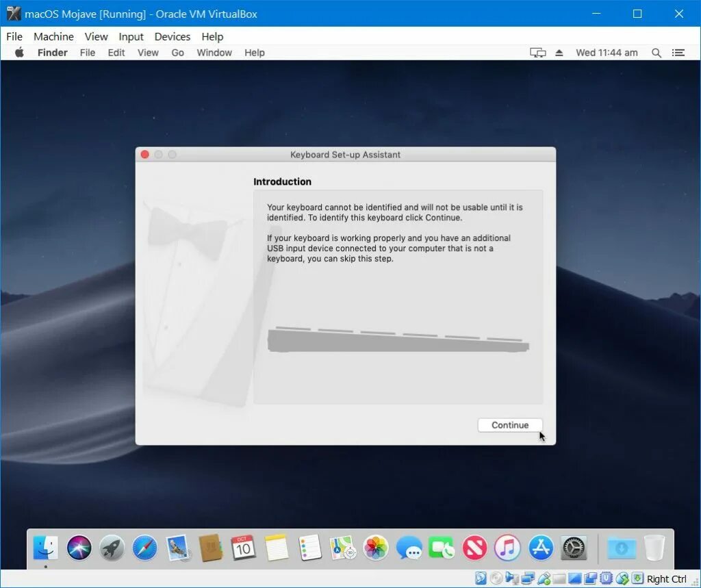
Task: Open the Apple menu
Action: [x=19, y=52]
